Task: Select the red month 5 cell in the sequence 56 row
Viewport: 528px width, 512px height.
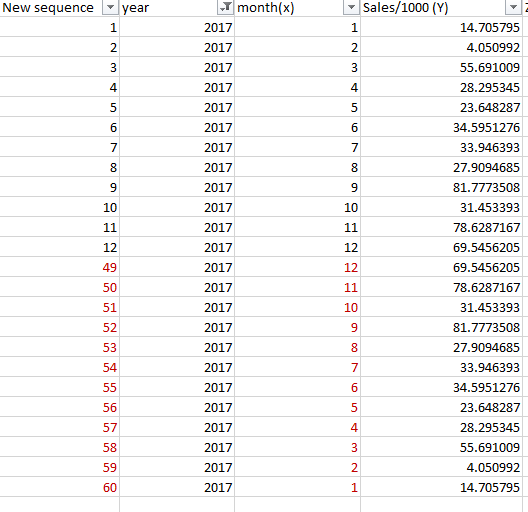Action: tap(297, 407)
